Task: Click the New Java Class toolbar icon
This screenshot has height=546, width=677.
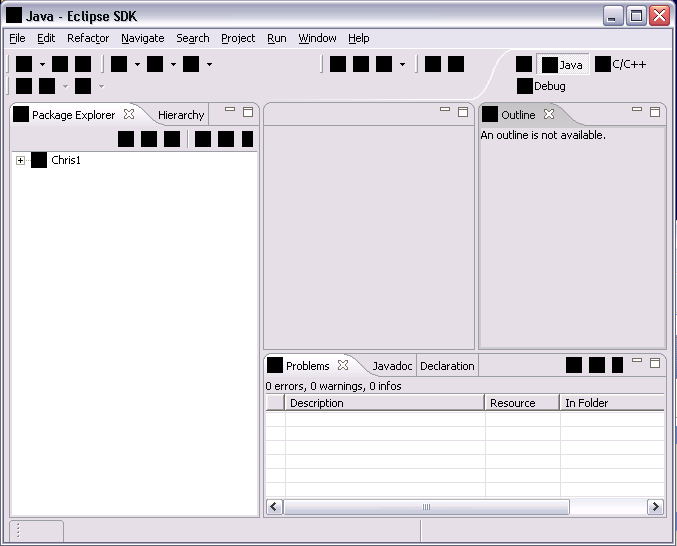Action: (384, 64)
